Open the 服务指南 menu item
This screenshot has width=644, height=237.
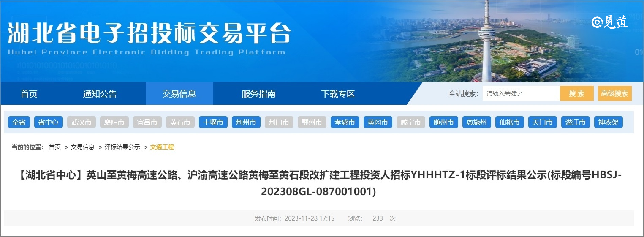click(x=258, y=94)
